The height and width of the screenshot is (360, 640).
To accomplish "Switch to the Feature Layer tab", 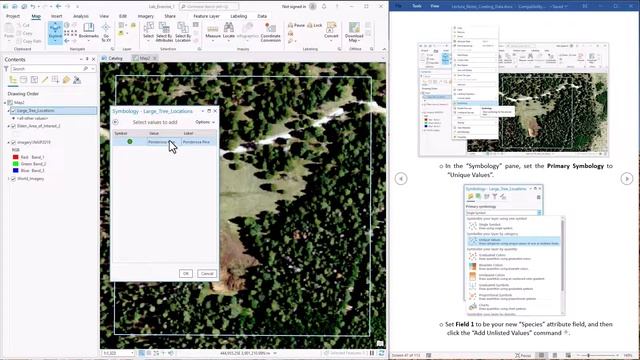I will click(207, 16).
